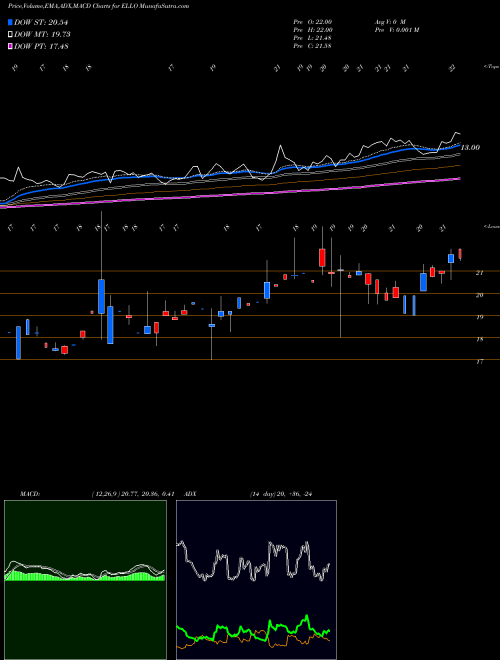The width and height of the screenshot is (500, 660).
Task: Click the magenta DOW PT legend swatch
Action: click(x=11, y=46)
